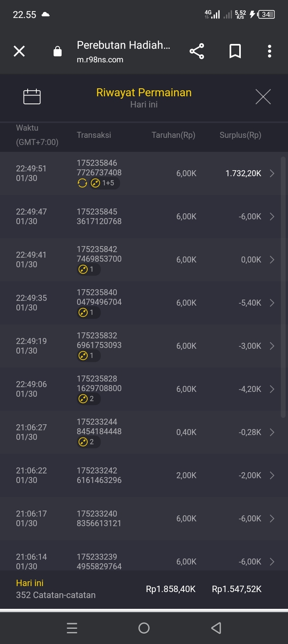Tap the lock site security icon
Image resolution: width=288 pixels, height=644 pixels.
point(58,52)
